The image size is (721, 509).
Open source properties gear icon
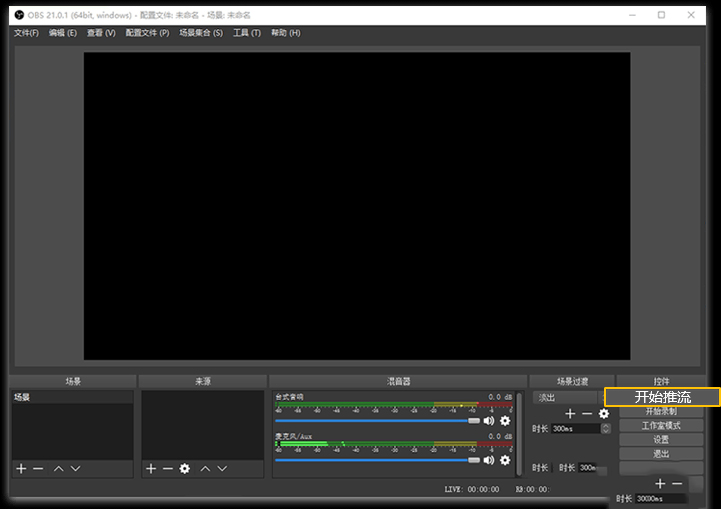[185, 468]
